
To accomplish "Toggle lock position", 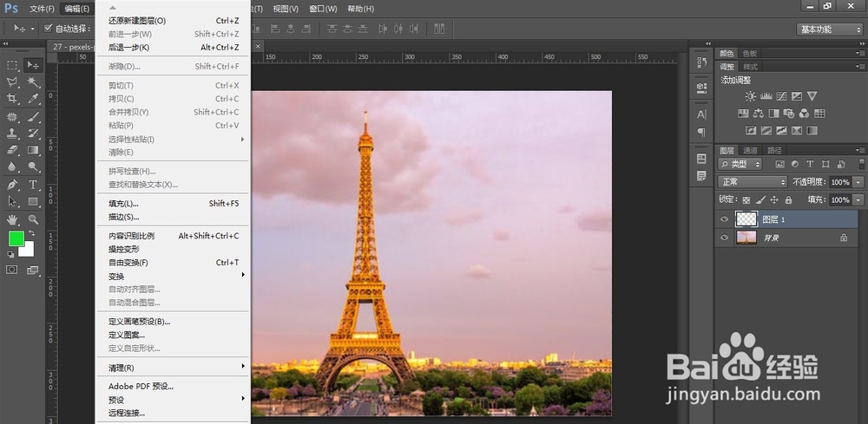I will pos(774,200).
